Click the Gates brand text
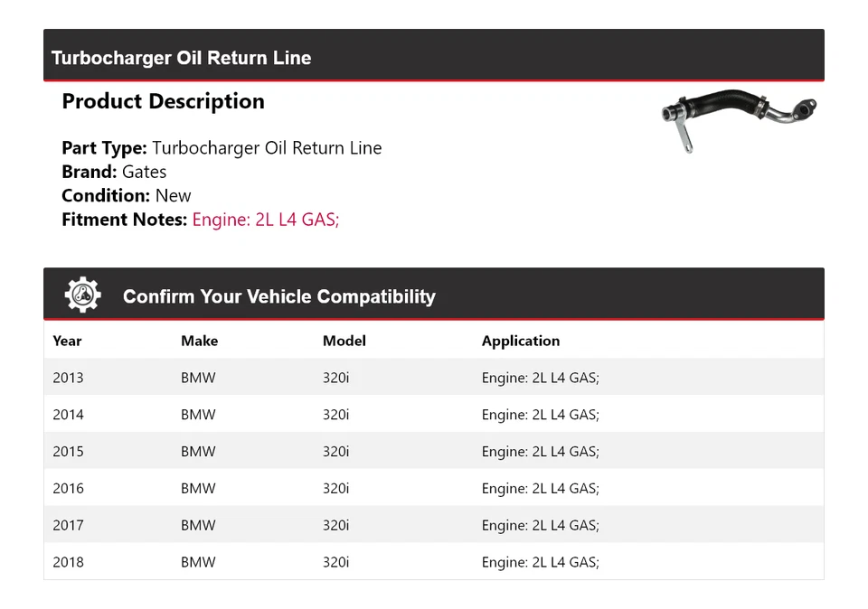Image resolution: width=868 pixels, height=609 pixels. (144, 172)
